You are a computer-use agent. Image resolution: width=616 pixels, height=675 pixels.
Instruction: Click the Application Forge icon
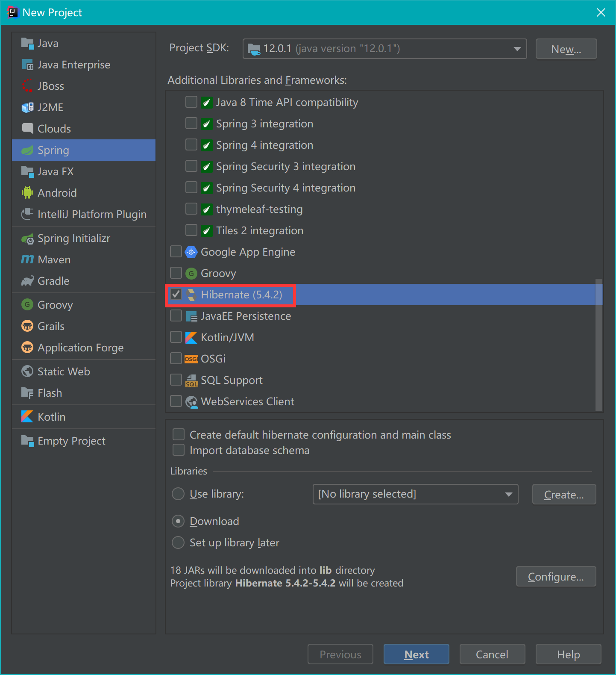pyautogui.click(x=27, y=348)
